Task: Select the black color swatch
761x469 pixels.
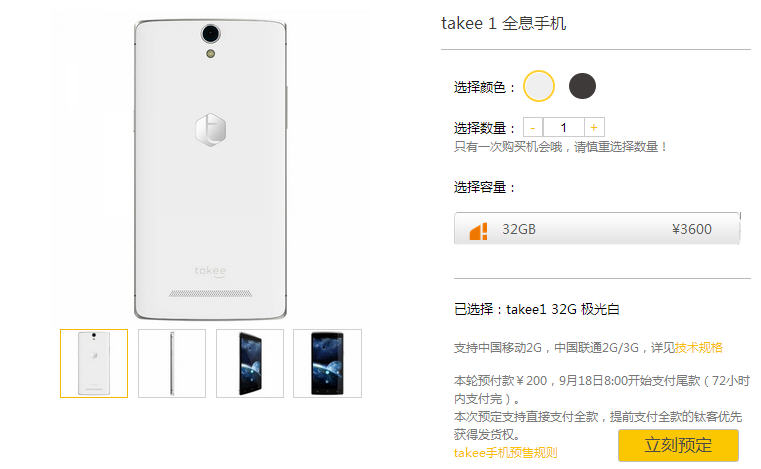Action: coord(582,86)
